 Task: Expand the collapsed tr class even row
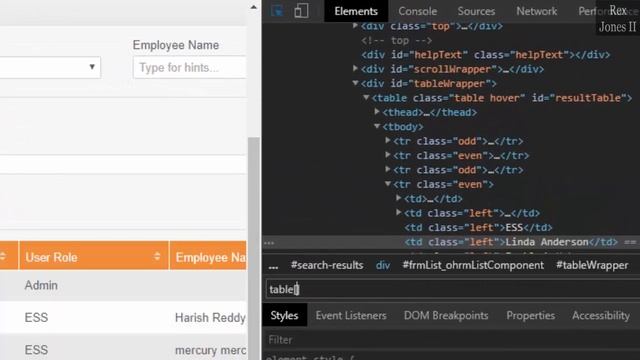(388, 155)
